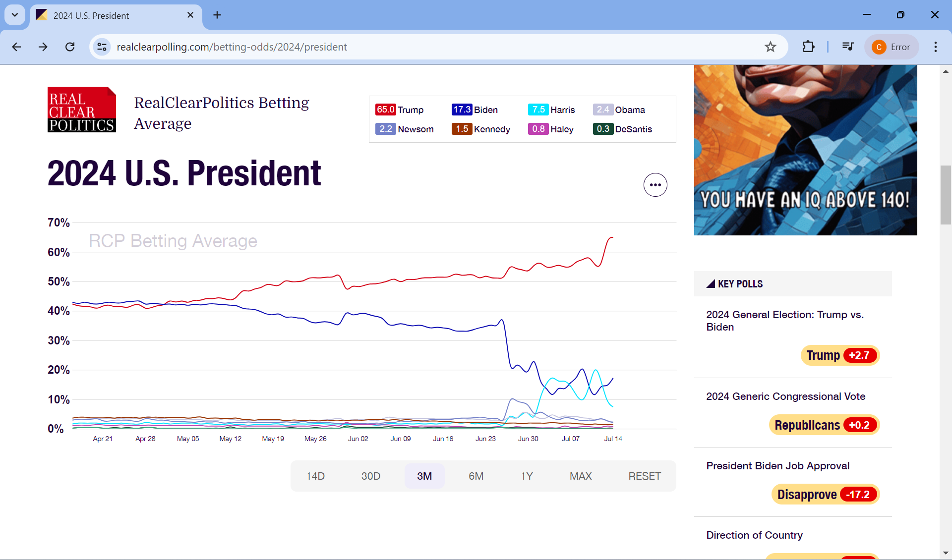The height and width of the screenshot is (560, 952).
Task: Select the MAX time range
Action: point(581,476)
